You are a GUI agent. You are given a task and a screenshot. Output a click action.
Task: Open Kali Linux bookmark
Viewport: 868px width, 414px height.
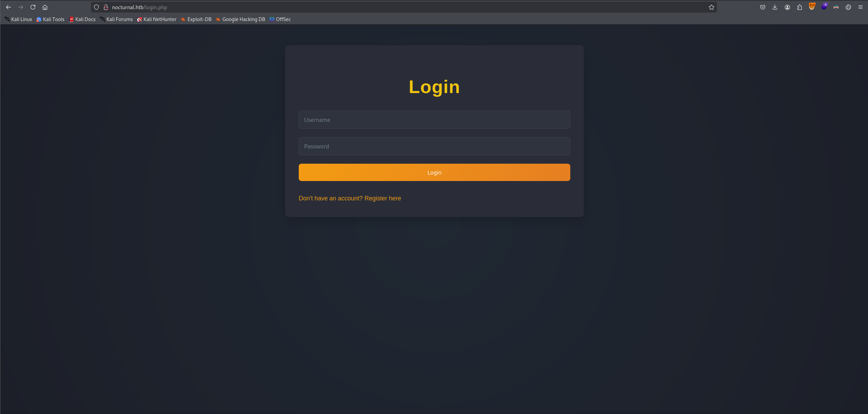tap(18, 19)
